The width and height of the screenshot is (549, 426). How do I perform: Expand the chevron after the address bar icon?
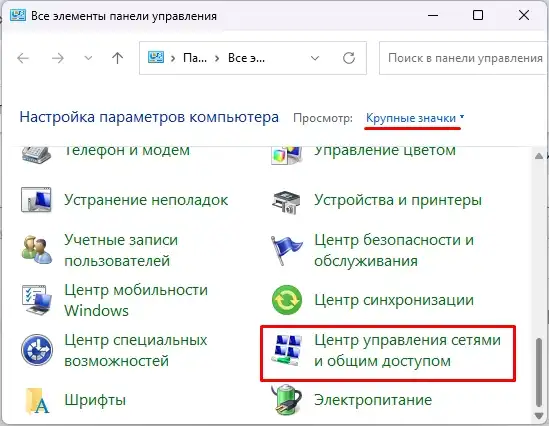point(173,58)
